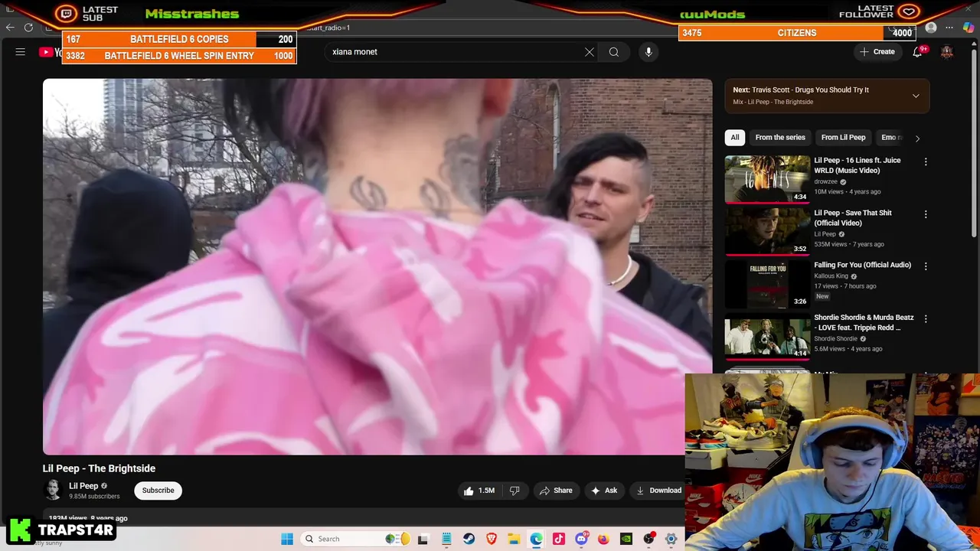
Task: Expand the Next mix playlist chevron
Action: 916,96
